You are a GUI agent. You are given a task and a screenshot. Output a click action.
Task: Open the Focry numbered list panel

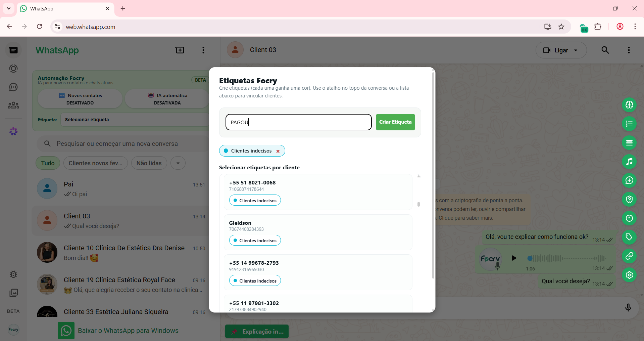coord(629,124)
